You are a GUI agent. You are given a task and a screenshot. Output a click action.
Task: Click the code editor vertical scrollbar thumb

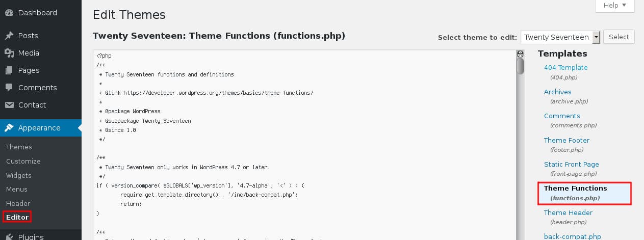520,66
